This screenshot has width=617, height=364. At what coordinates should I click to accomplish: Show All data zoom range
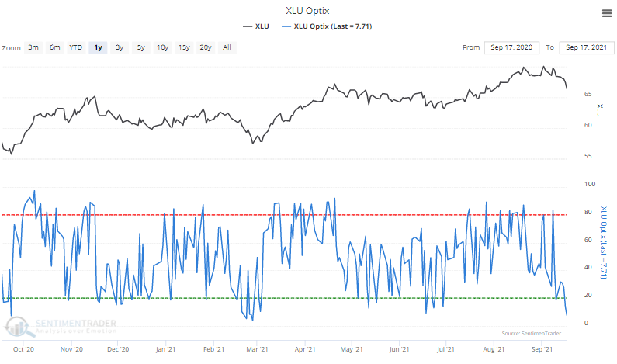pos(227,47)
